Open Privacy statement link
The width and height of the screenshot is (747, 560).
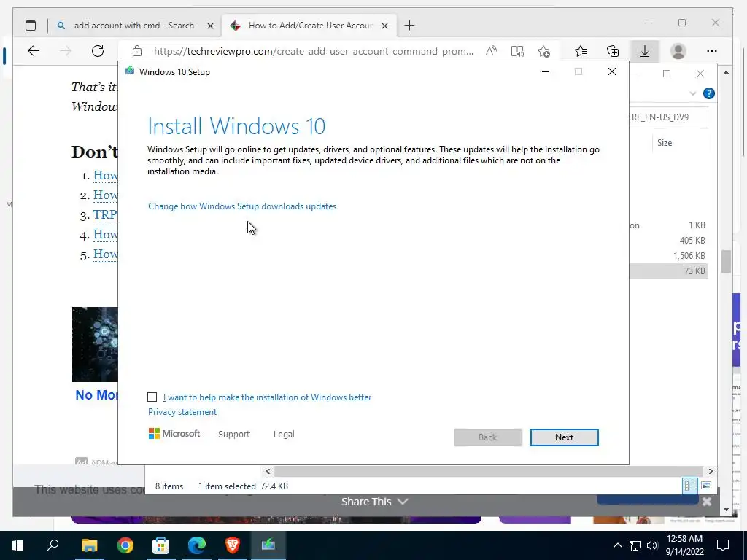point(182,412)
